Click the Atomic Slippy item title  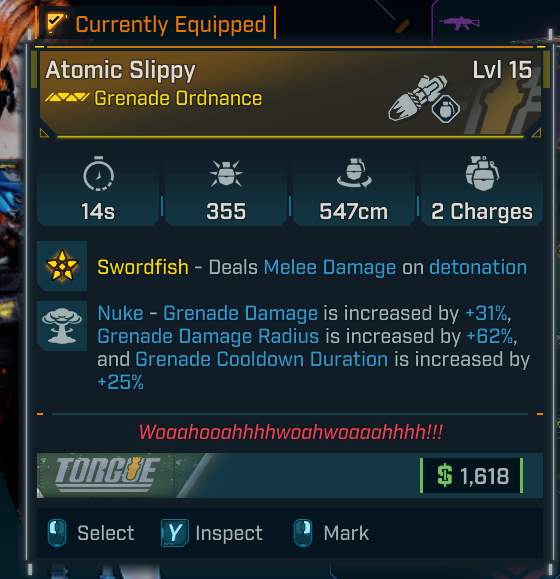[x=120, y=71]
